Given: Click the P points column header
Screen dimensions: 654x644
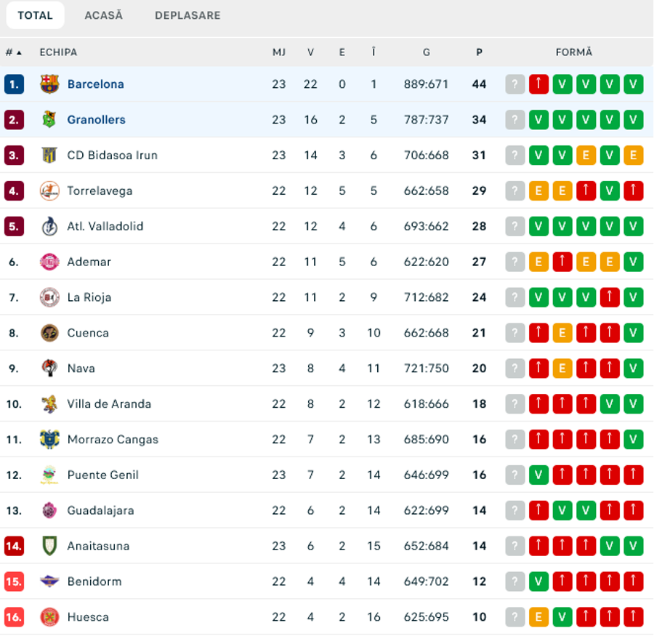Looking at the screenshot, I should click(x=480, y=52).
